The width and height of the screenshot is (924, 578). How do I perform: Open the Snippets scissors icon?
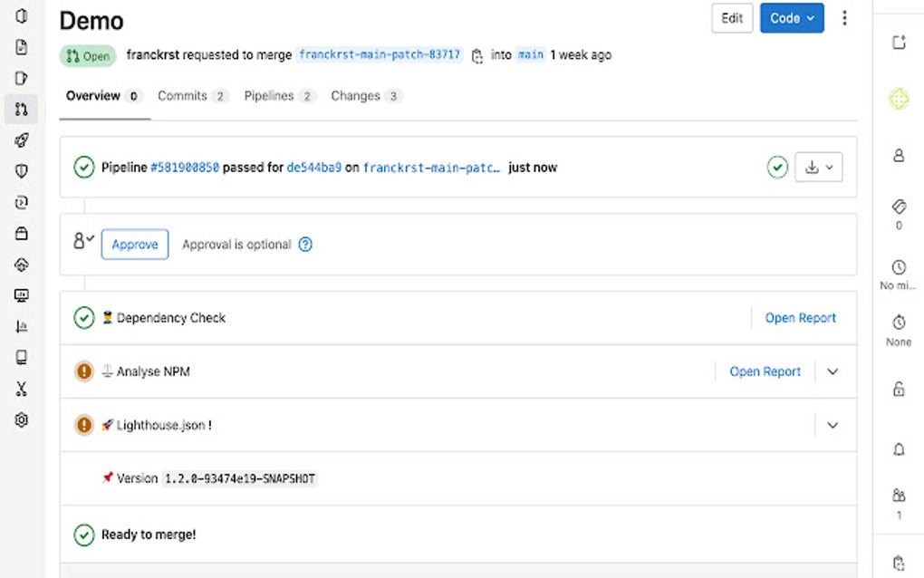(21, 388)
